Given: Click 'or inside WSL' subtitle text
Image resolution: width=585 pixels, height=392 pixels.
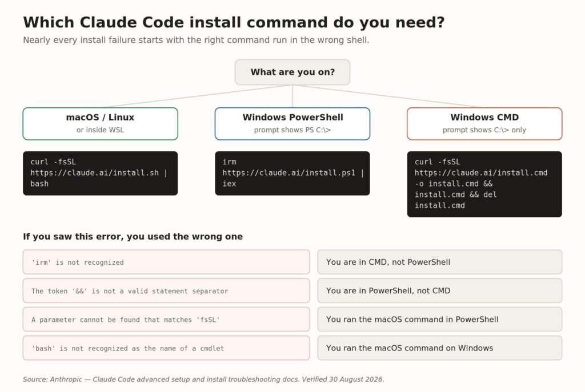Looking at the screenshot, I should pos(101,130).
